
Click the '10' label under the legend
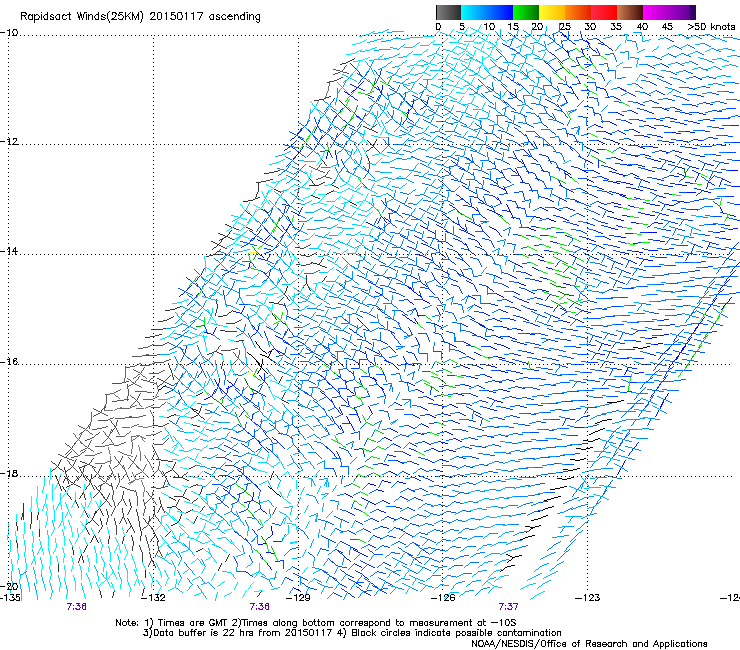489,27
